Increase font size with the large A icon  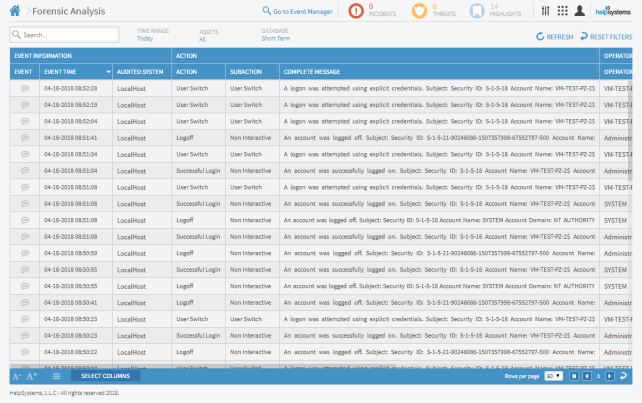[x=31, y=376]
